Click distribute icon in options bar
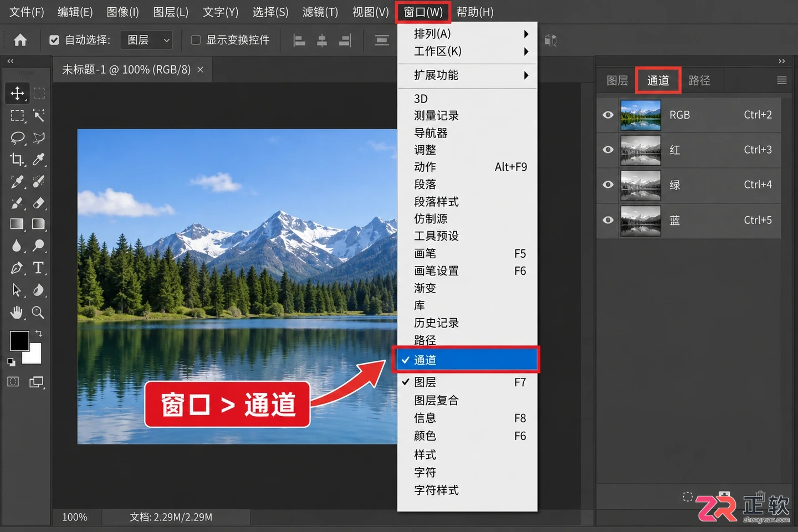798x532 pixels. pos(382,40)
